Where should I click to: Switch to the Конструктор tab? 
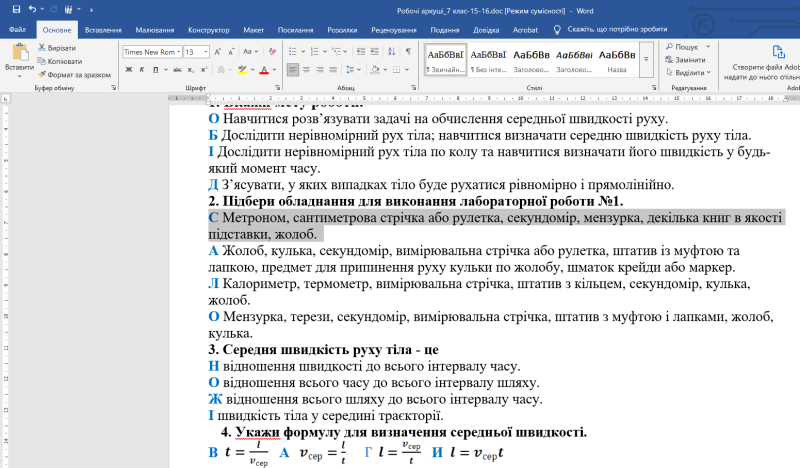(208, 30)
